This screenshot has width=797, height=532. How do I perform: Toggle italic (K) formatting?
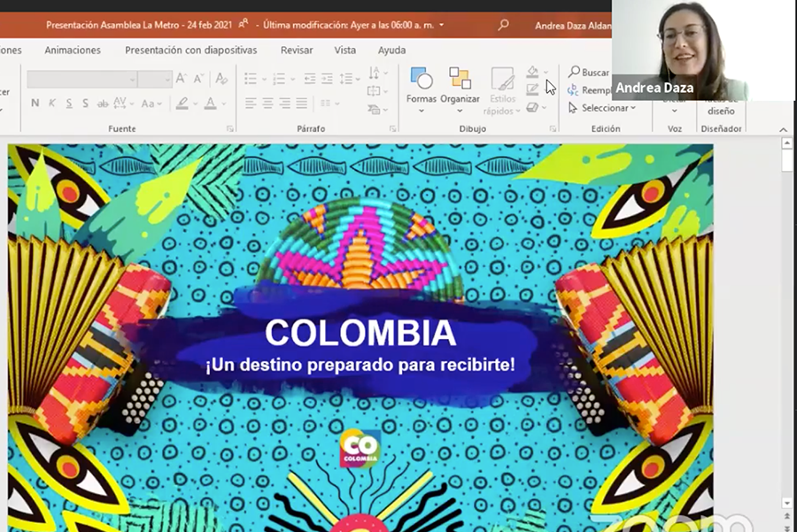52,104
